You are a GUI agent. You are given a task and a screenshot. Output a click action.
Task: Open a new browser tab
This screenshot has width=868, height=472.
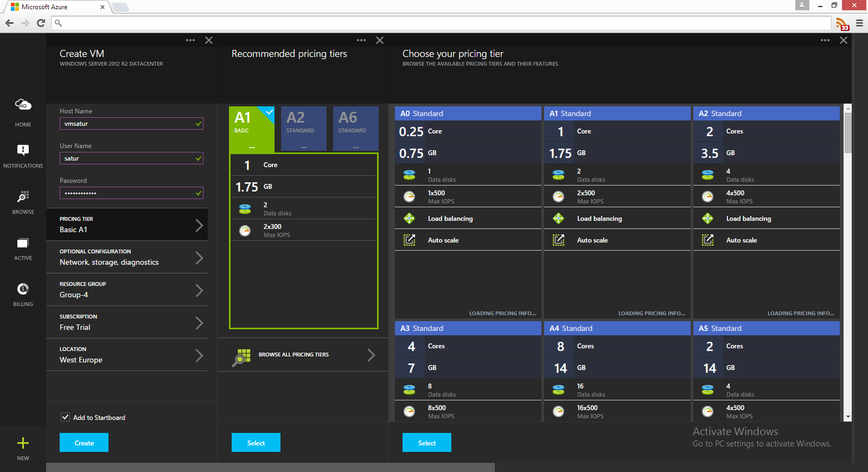tap(120, 7)
